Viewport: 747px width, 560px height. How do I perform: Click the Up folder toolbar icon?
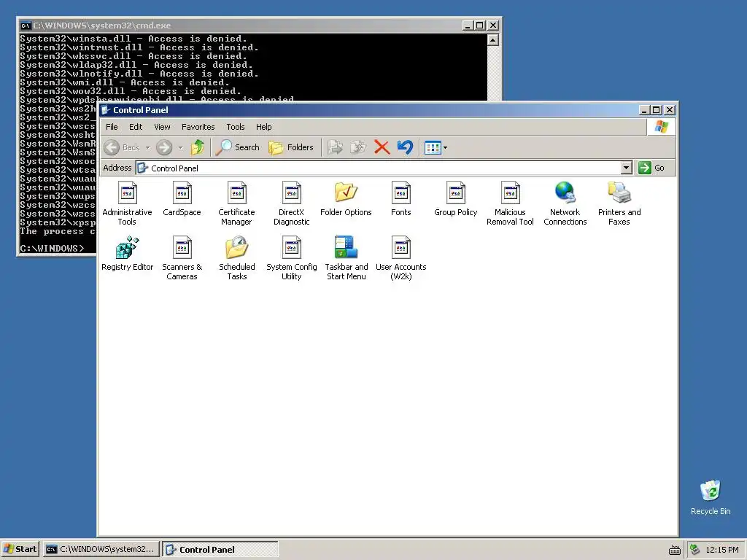(x=197, y=147)
